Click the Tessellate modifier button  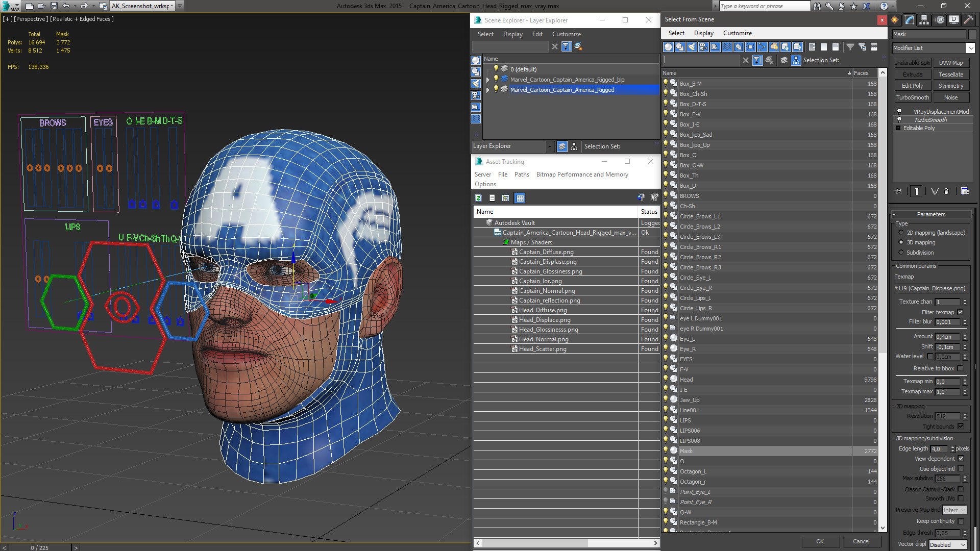[x=951, y=74]
